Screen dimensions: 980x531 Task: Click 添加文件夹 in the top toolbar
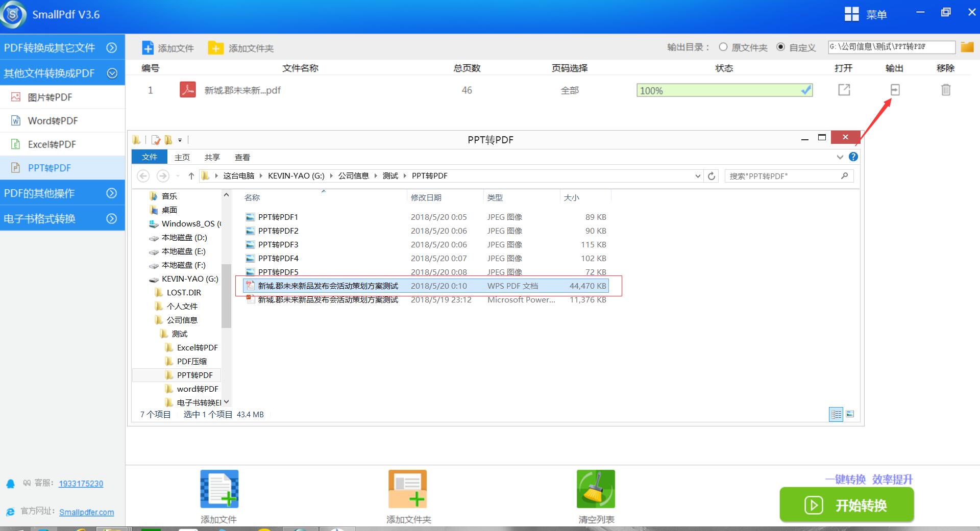(x=241, y=48)
